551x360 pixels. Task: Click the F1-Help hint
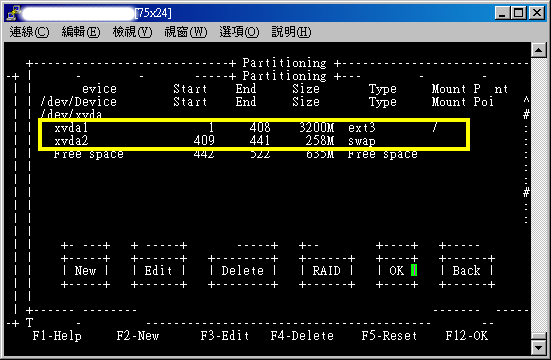click(57, 336)
